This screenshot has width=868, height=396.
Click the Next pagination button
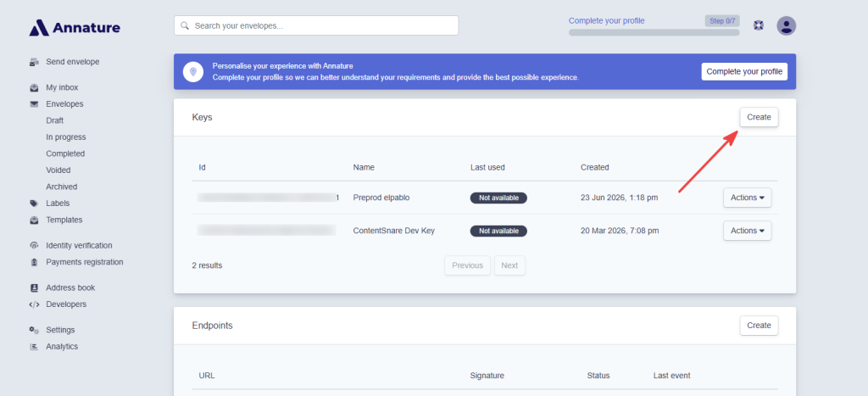509,266
